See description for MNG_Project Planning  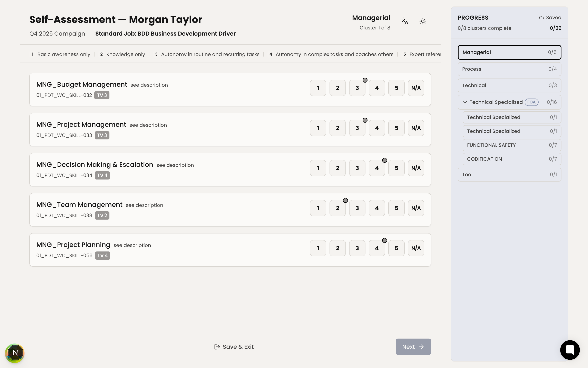pyautogui.click(x=132, y=245)
